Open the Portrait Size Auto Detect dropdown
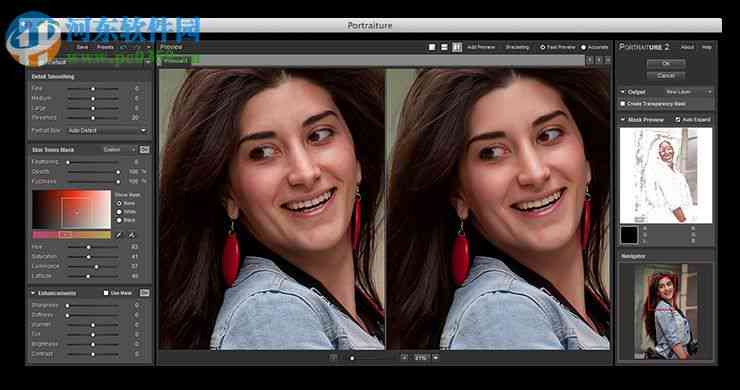The image size is (740, 390). (107, 130)
